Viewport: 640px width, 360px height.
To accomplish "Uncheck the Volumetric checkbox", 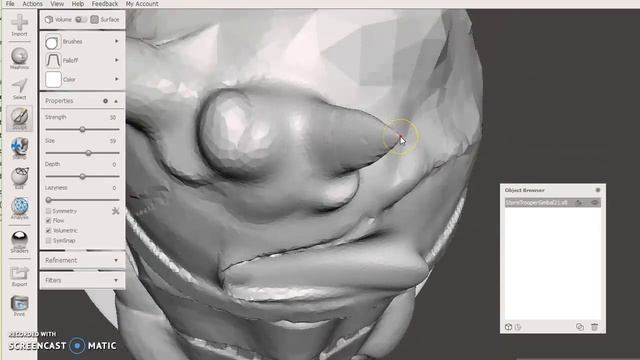I will click(x=48, y=231).
